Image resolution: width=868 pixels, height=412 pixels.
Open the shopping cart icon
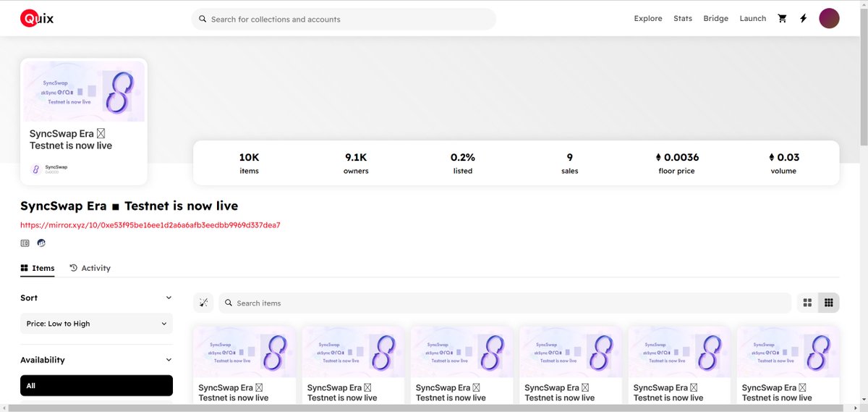coord(782,19)
